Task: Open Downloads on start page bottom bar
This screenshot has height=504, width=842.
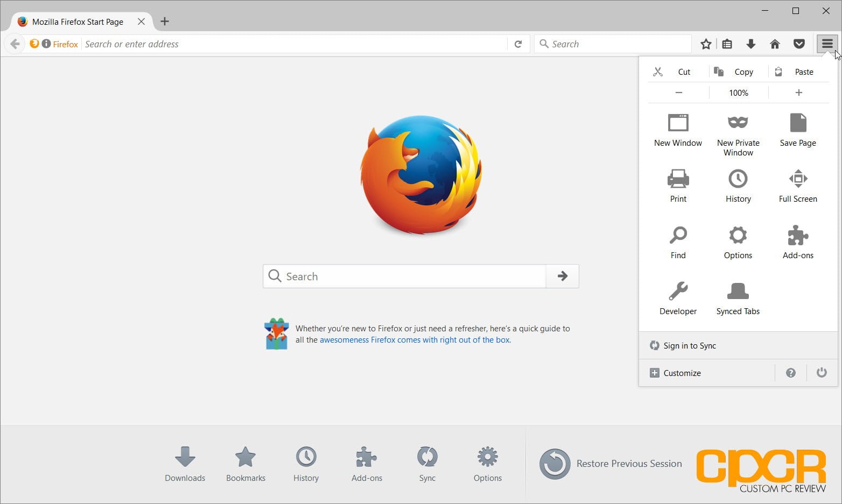Action: 185,464
